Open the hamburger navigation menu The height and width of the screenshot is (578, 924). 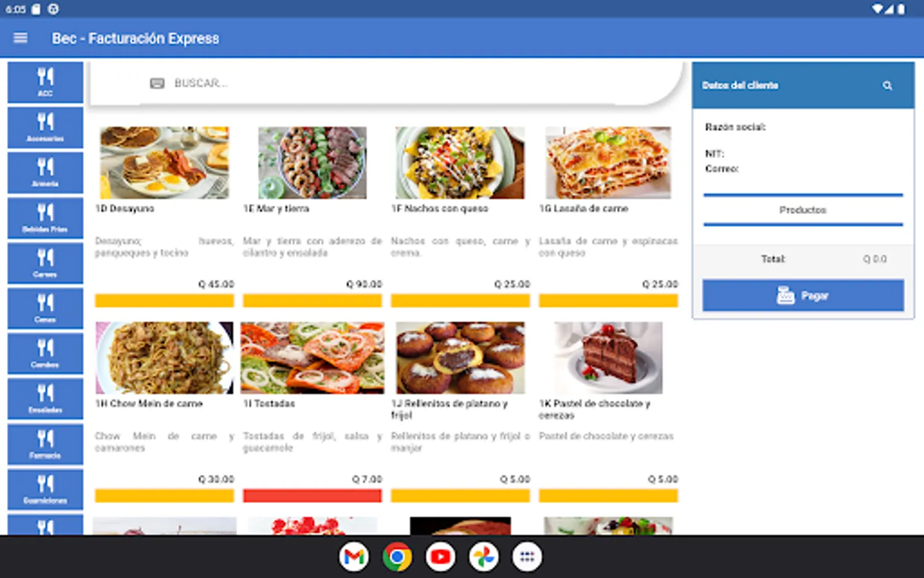(x=21, y=38)
